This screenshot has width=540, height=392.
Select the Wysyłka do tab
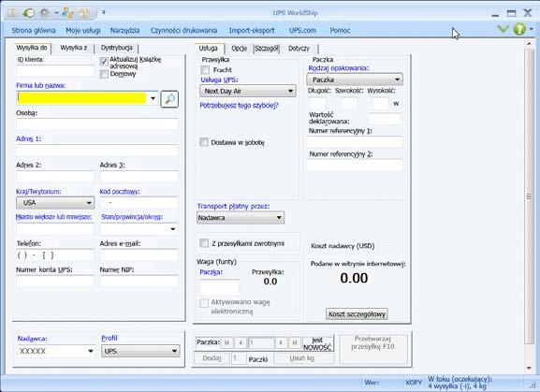(x=32, y=48)
